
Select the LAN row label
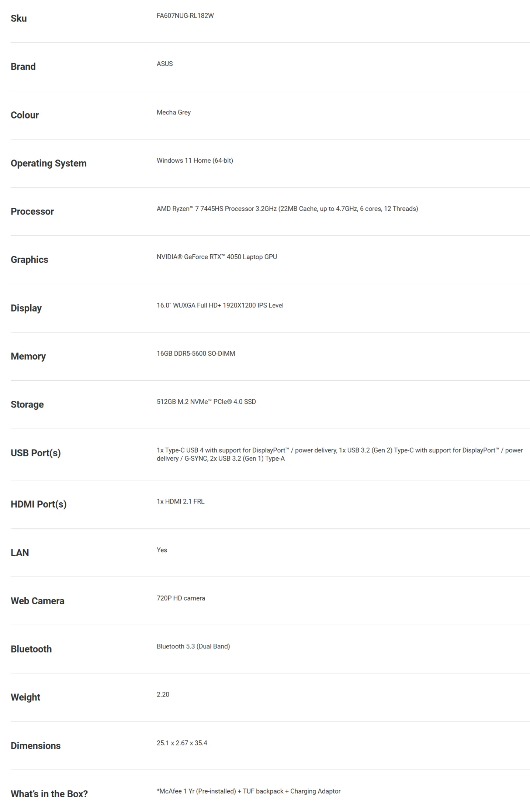pos(20,553)
